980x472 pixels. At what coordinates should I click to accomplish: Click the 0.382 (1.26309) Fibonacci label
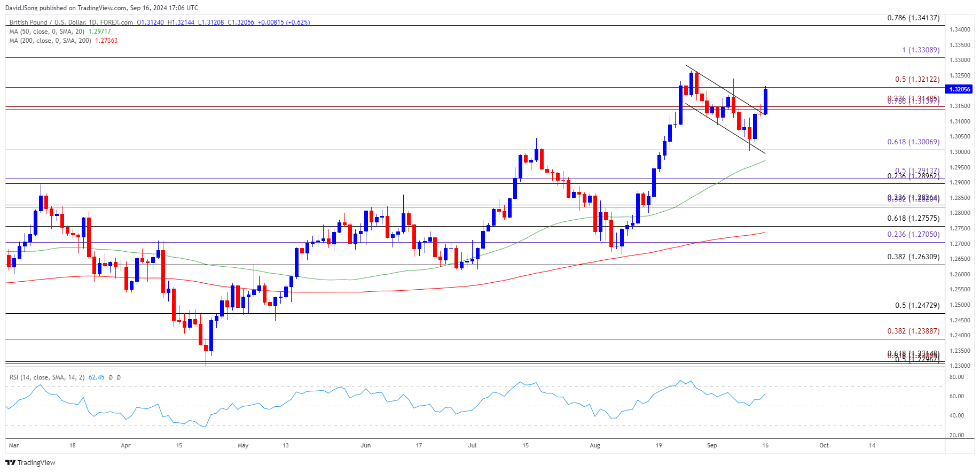[913, 257]
